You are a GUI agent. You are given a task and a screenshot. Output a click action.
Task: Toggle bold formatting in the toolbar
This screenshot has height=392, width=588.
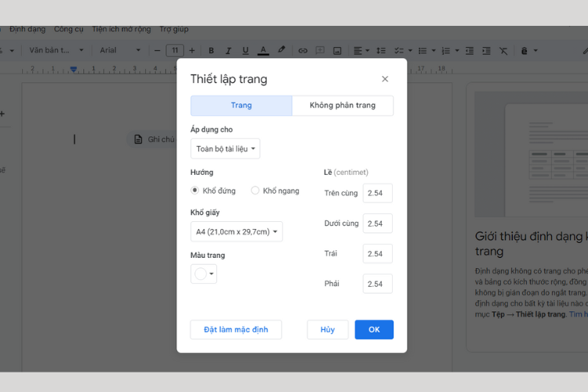(212, 50)
